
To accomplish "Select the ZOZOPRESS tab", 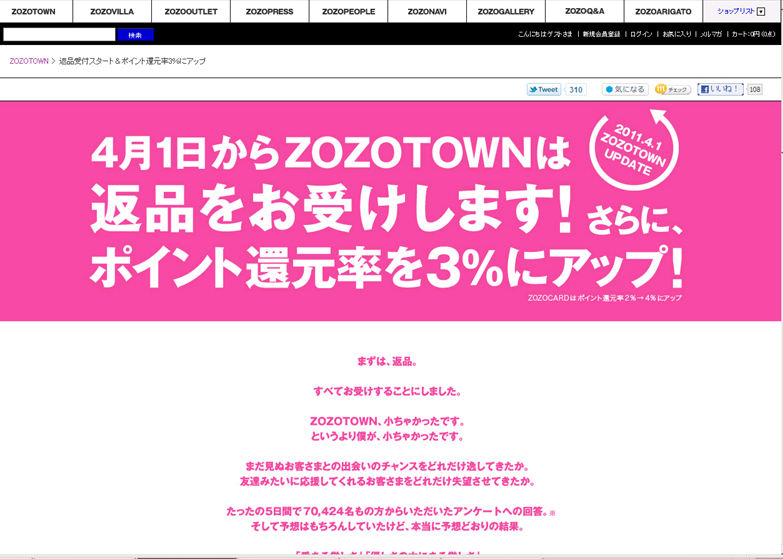I will point(269,11).
